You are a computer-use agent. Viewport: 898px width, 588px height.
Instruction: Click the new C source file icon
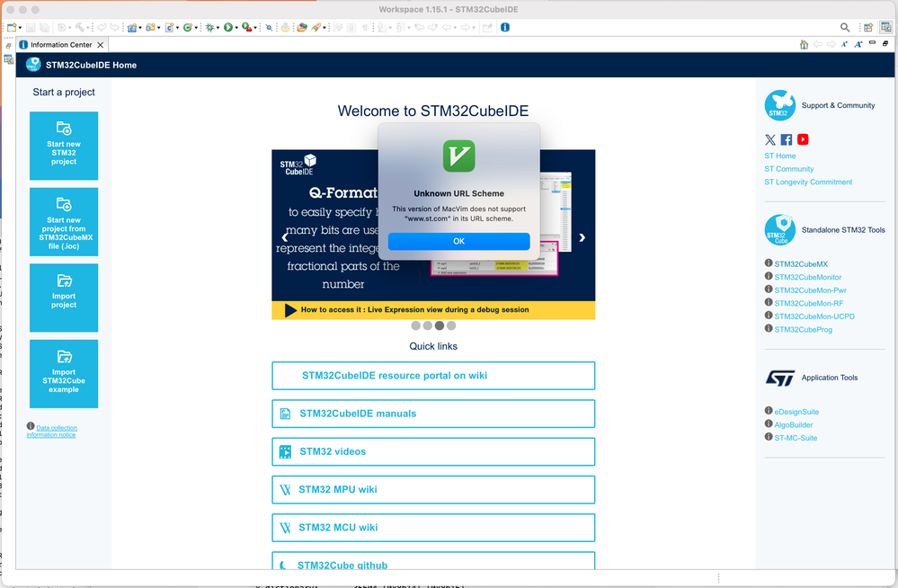(x=169, y=28)
